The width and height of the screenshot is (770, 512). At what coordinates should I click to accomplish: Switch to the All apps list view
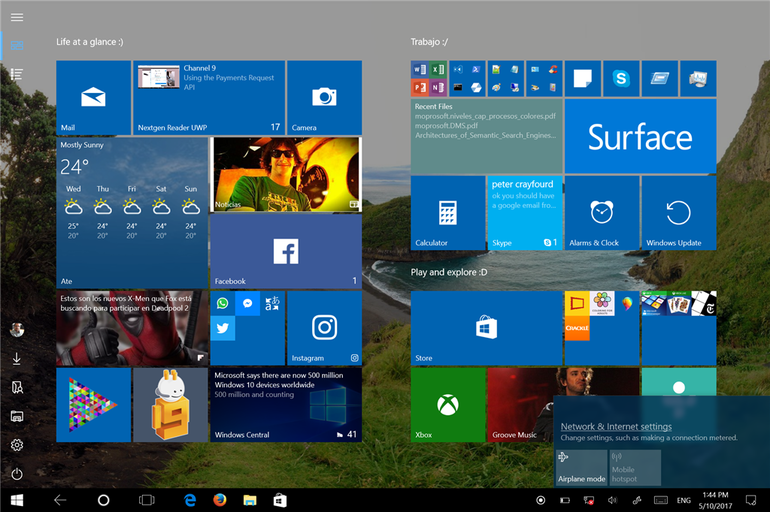coord(17,74)
